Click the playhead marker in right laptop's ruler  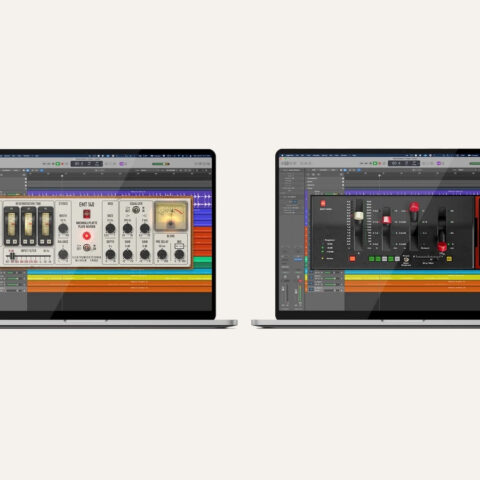pyautogui.click(x=379, y=175)
